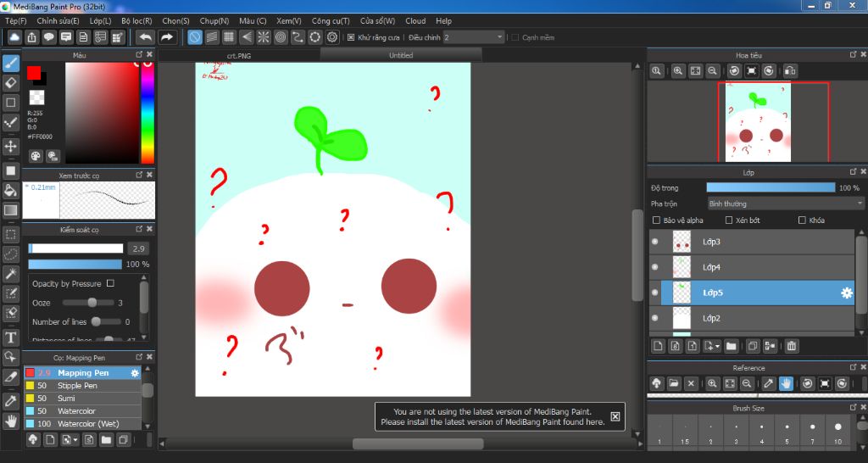Toggle Opacity by Pressure checkbox
The width and height of the screenshot is (868, 463).
click(110, 283)
